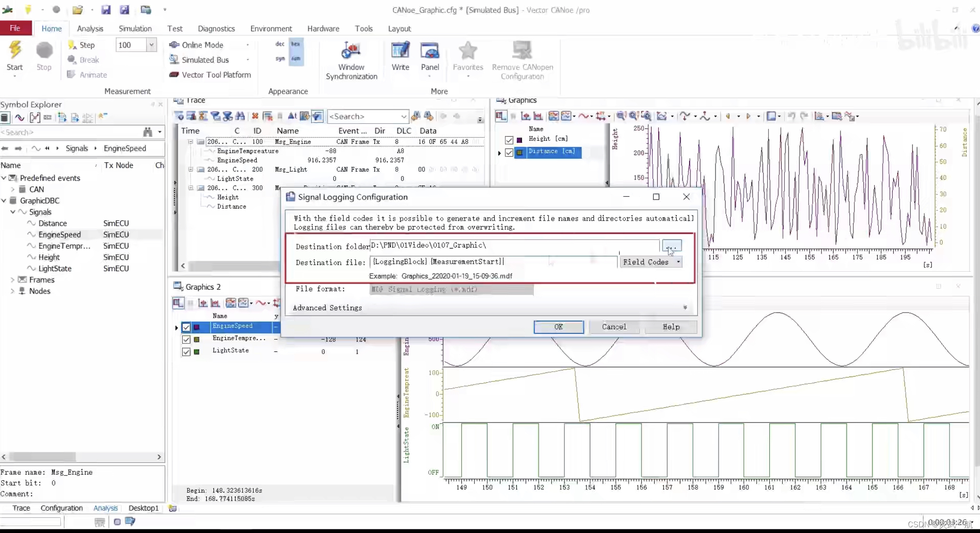Expand the Advanced Settings section
Screen dimensions: 980x533
point(685,308)
